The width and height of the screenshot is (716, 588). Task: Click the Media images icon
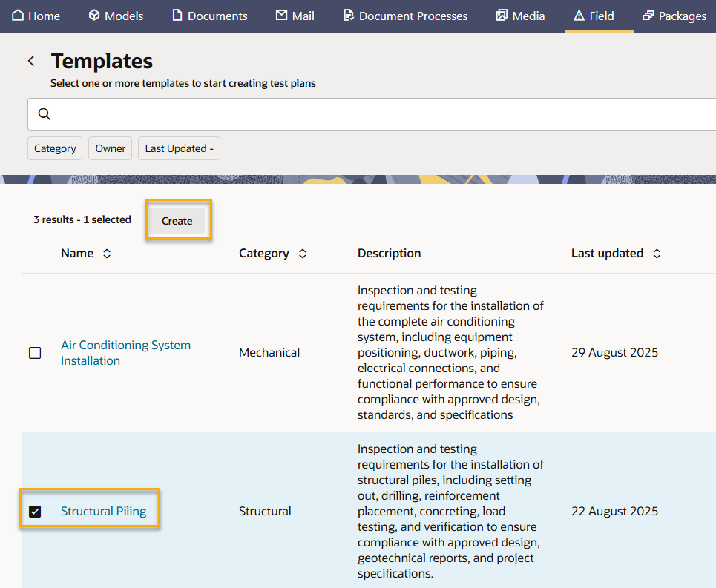pyautogui.click(x=502, y=16)
